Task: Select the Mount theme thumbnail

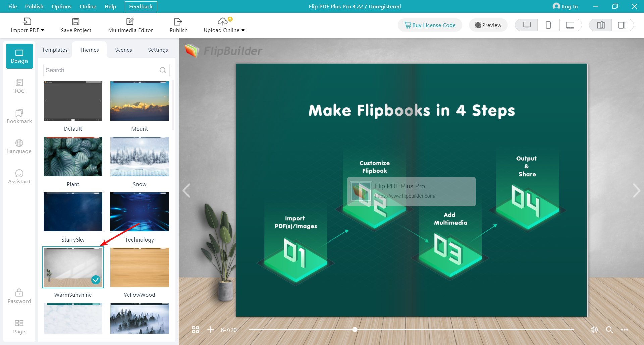Action: click(x=140, y=101)
